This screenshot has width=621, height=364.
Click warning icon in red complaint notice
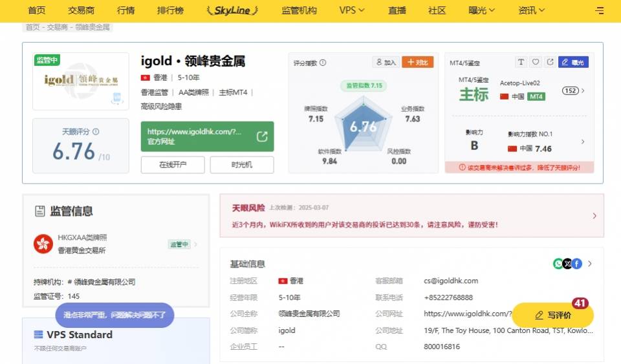[462, 167]
